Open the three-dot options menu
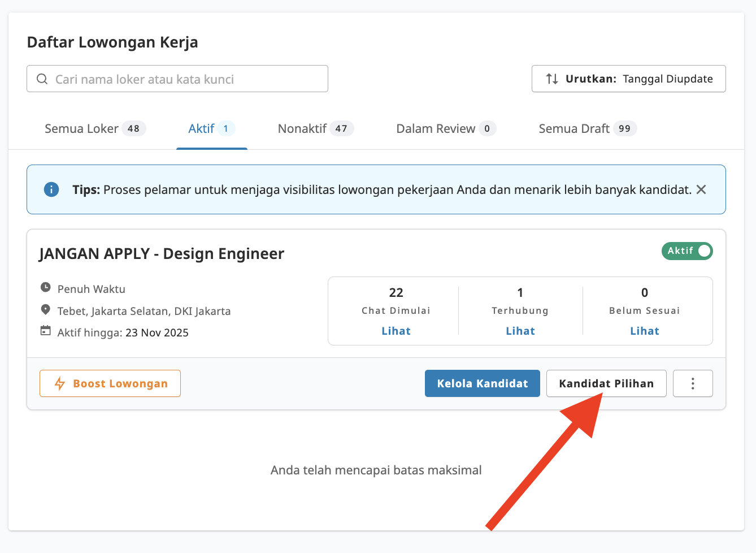Image resolution: width=756 pixels, height=553 pixels. (x=693, y=383)
